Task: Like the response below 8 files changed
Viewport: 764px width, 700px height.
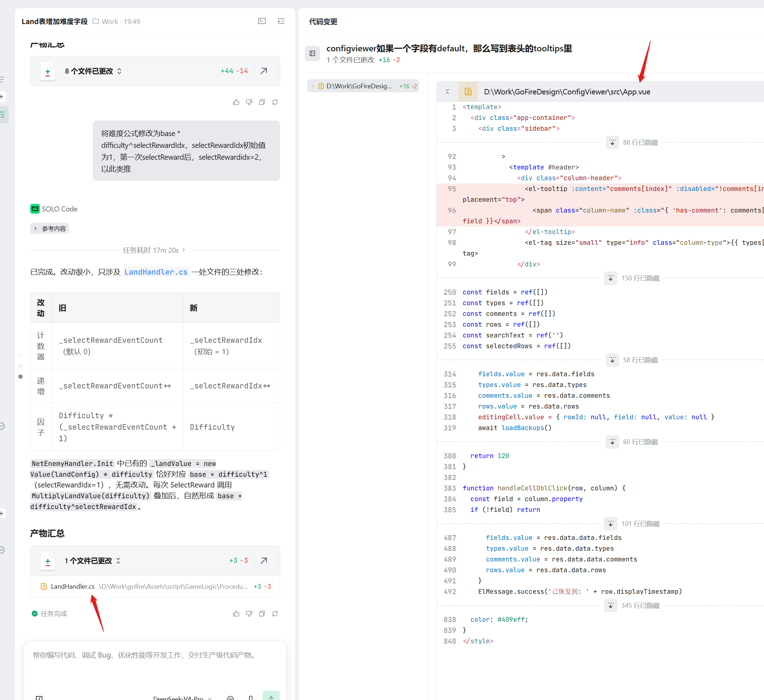Action: [x=236, y=102]
